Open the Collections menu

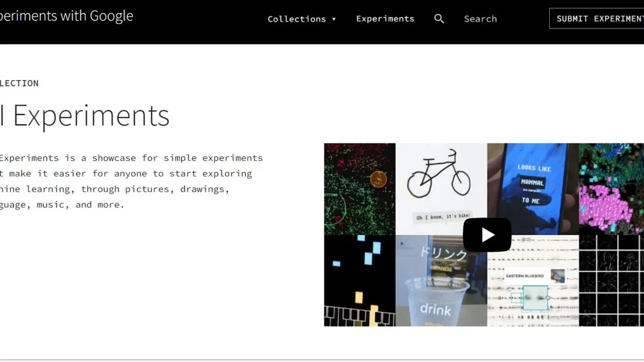(297, 19)
